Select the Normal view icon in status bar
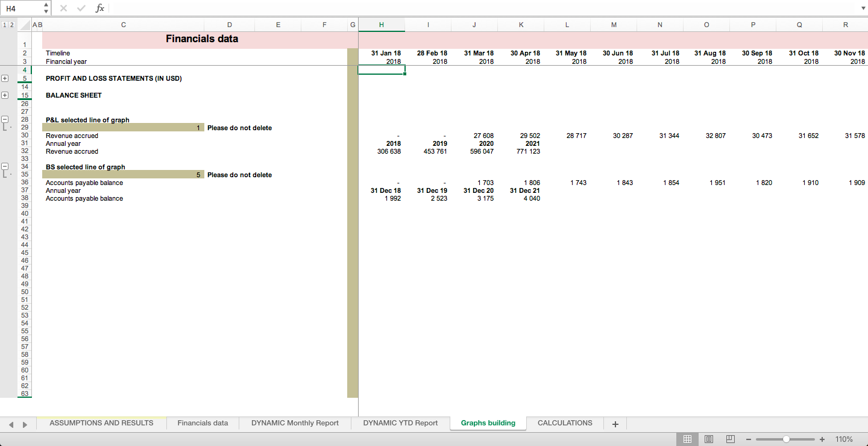This screenshot has width=868, height=446. 687,439
